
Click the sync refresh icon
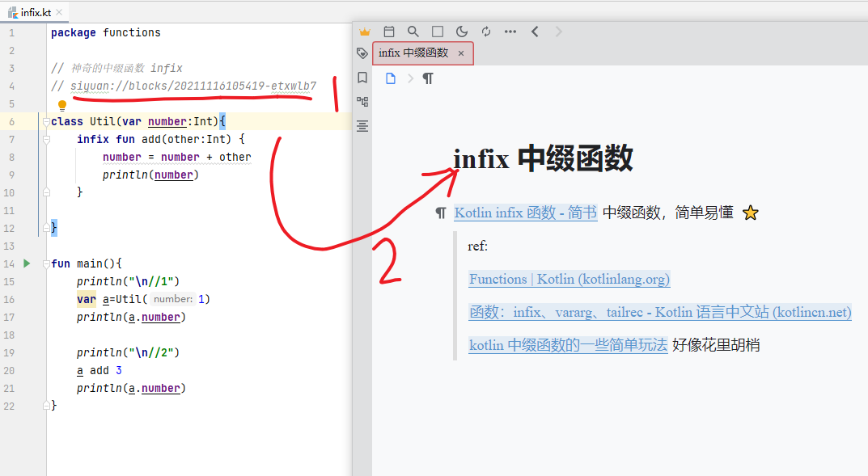(486, 32)
